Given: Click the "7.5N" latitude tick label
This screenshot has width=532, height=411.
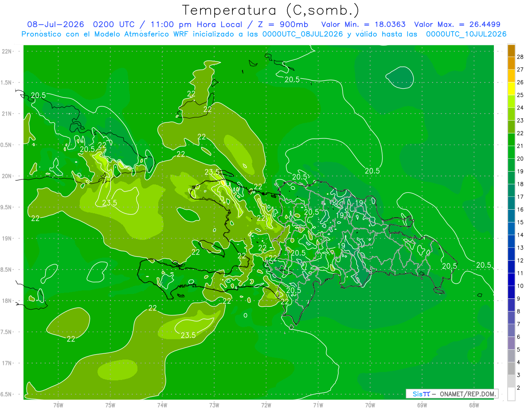Looking at the screenshot, I should 7,332.
